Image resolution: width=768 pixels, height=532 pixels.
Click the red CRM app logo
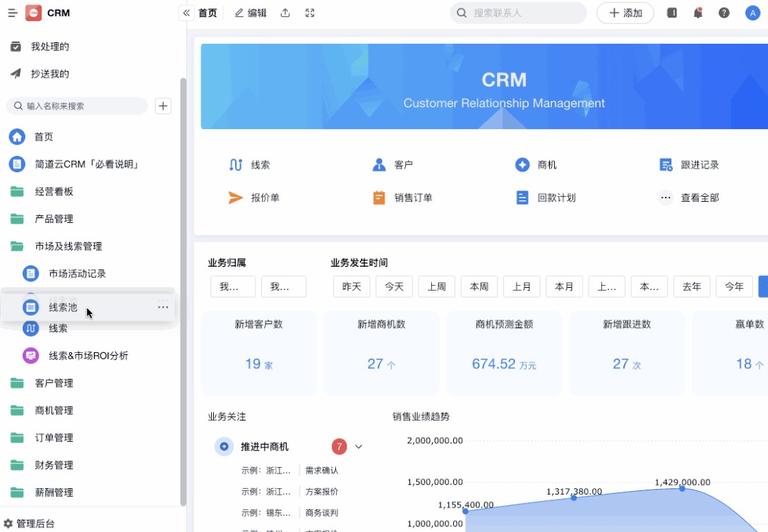[33, 13]
